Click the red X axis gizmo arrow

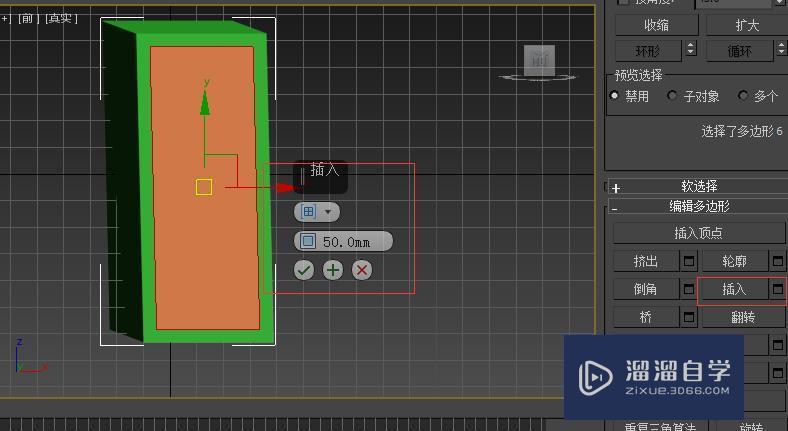tap(286, 188)
